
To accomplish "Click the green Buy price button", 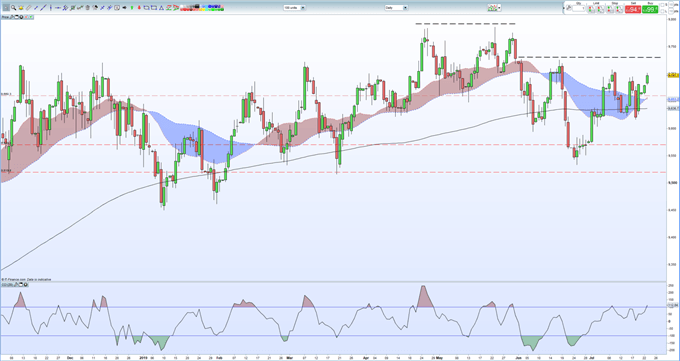I will pyautogui.click(x=650, y=9).
